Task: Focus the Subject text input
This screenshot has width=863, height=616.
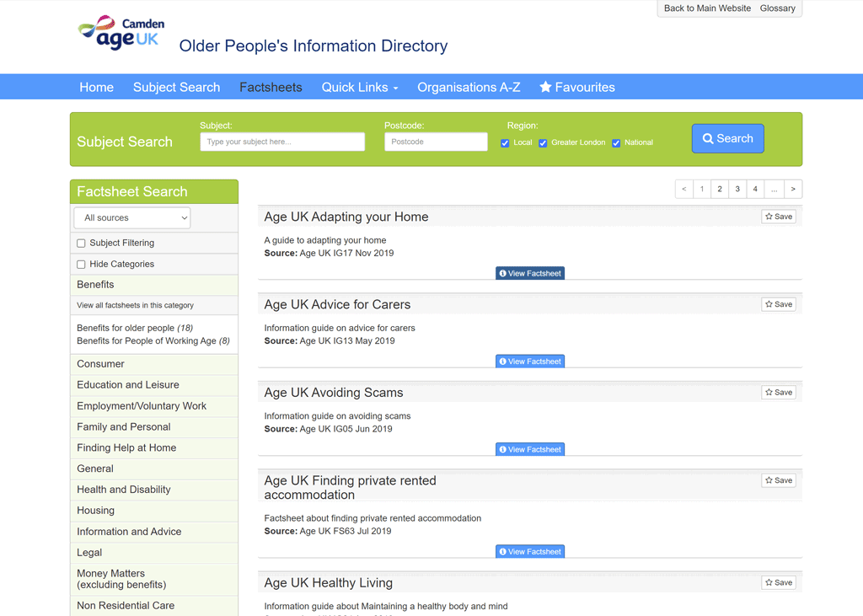Action: click(x=282, y=142)
